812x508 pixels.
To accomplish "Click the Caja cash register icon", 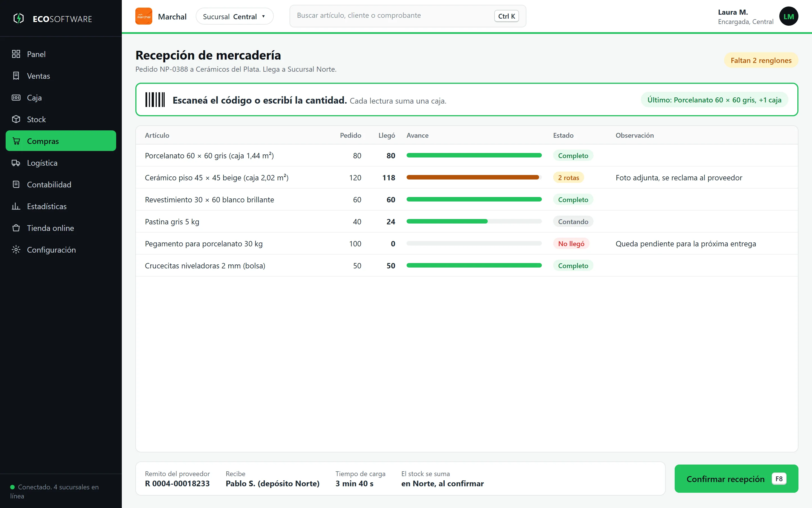I will coord(16,97).
